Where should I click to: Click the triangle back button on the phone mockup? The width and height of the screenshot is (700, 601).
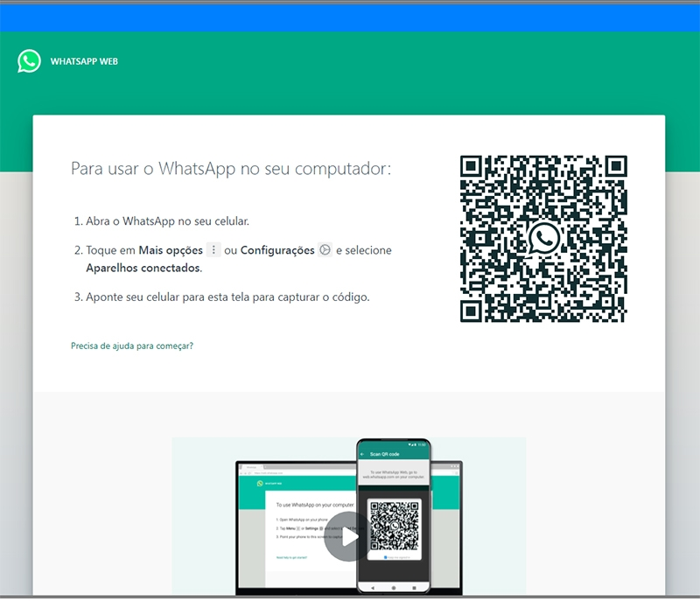tap(372, 586)
